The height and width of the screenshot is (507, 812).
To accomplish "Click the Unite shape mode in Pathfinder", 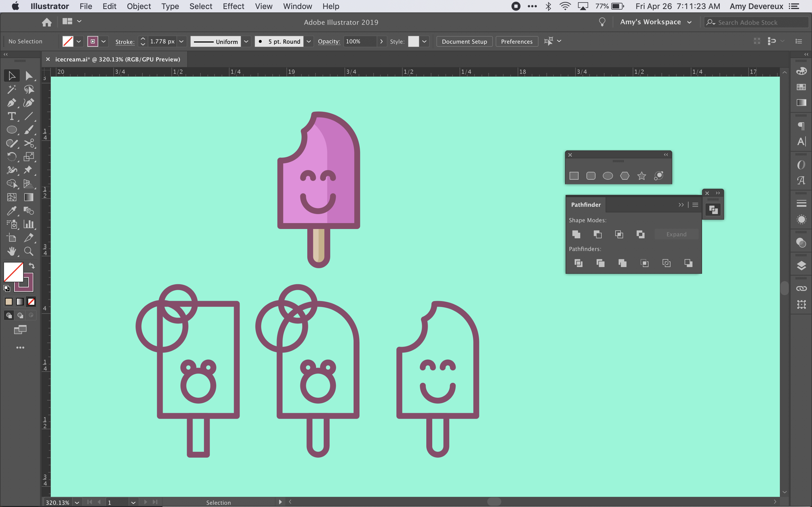I will 576,234.
